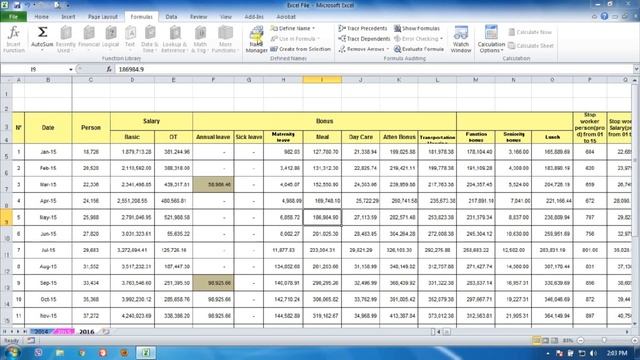Image resolution: width=640 pixels, height=360 pixels.
Task: Click the Day Care column header
Action: click(x=360, y=137)
